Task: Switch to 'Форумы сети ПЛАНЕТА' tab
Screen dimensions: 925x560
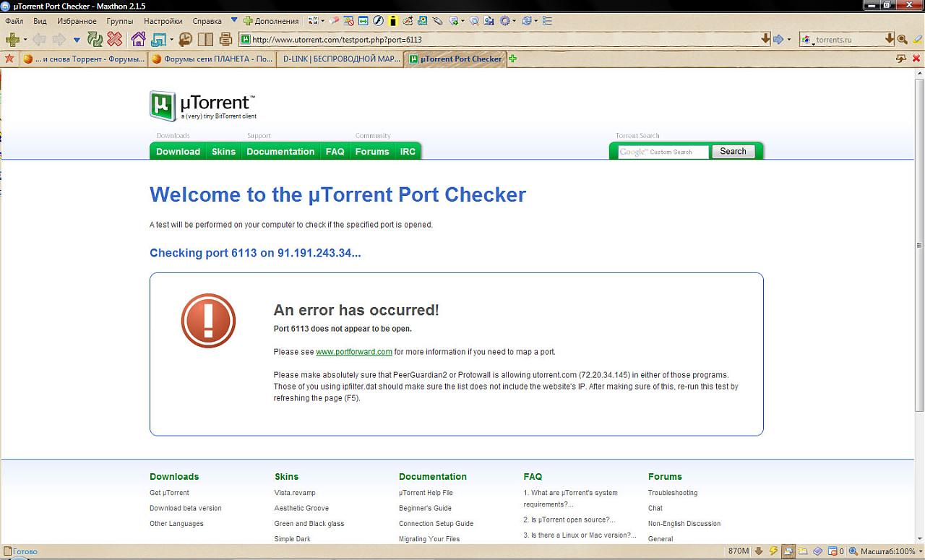Action: tap(212, 59)
